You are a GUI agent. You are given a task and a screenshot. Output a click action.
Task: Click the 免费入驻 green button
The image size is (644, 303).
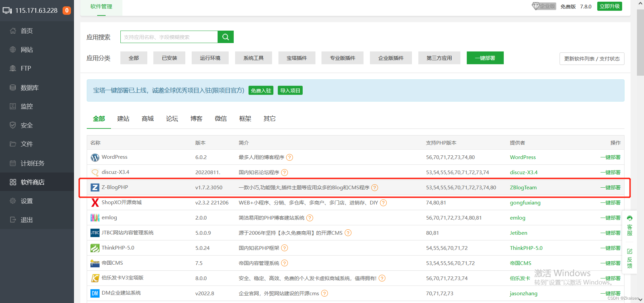click(261, 90)
